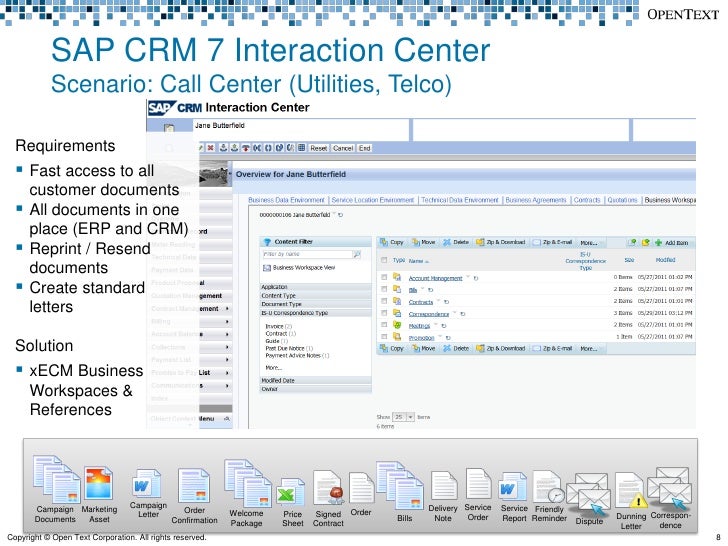
Task: Click the Promotion folder icon
Action: (397, 337)
